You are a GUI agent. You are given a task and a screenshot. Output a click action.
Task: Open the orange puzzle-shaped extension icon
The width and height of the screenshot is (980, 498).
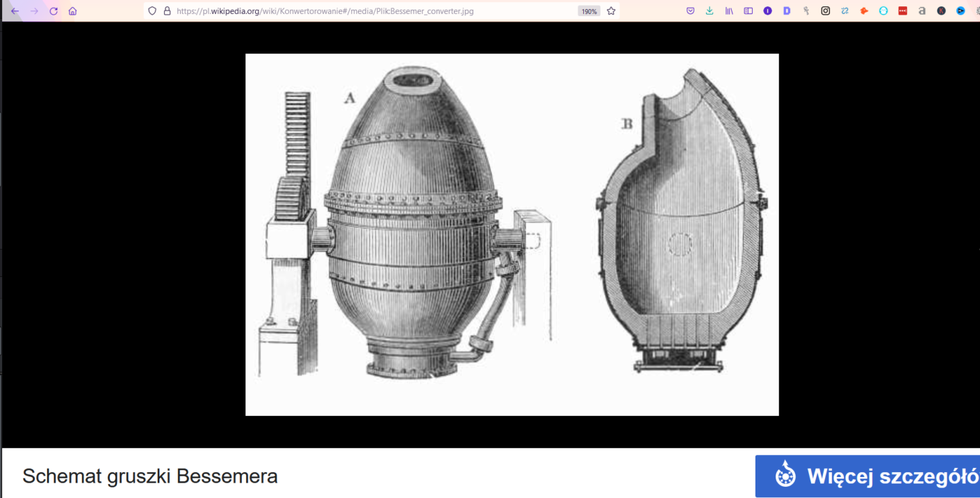pos(864,11)
